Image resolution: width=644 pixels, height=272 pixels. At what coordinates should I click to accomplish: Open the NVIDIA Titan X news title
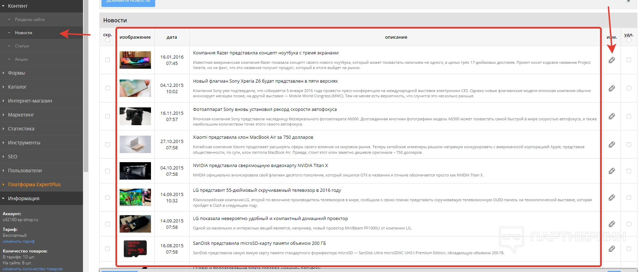tap(260, 166)
